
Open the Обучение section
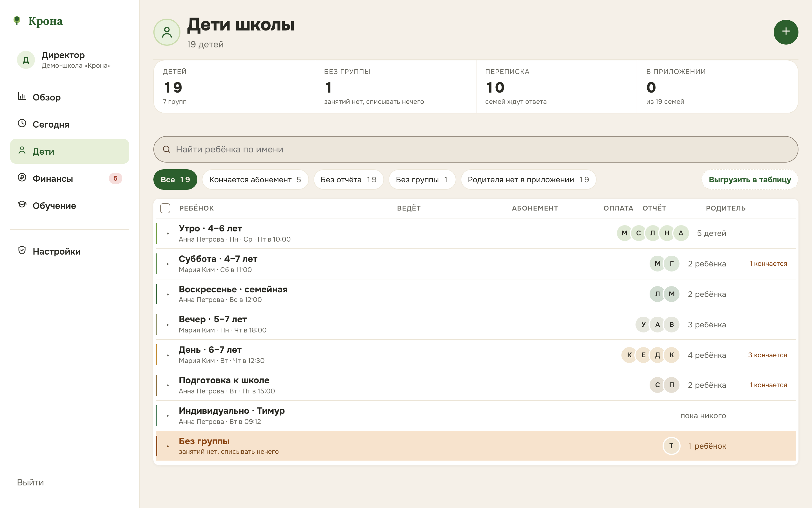pos(69,206)
